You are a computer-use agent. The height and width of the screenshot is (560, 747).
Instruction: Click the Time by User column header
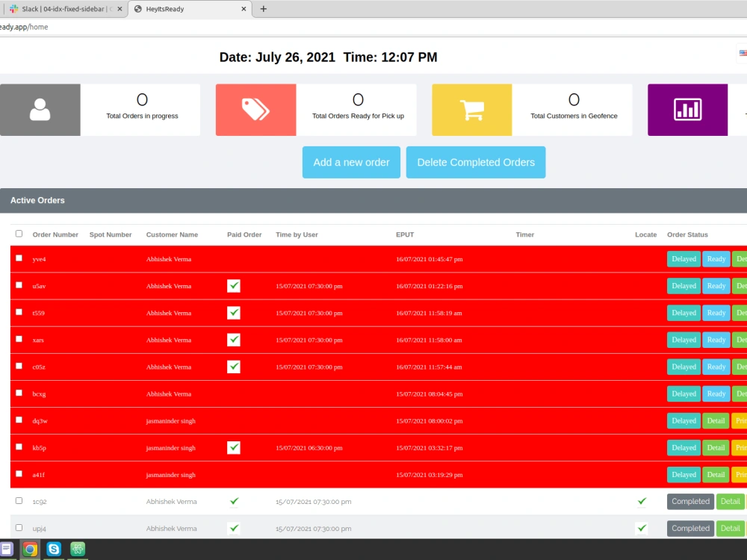pos(297,234)
